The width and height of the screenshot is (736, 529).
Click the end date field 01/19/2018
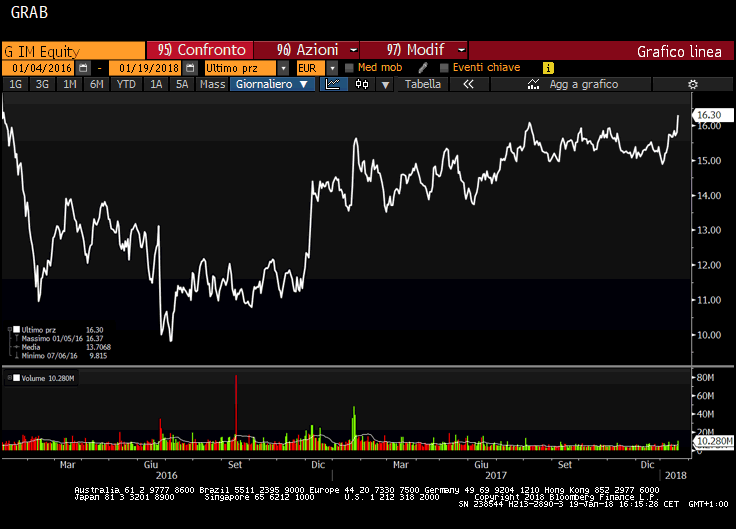(146, 68)
